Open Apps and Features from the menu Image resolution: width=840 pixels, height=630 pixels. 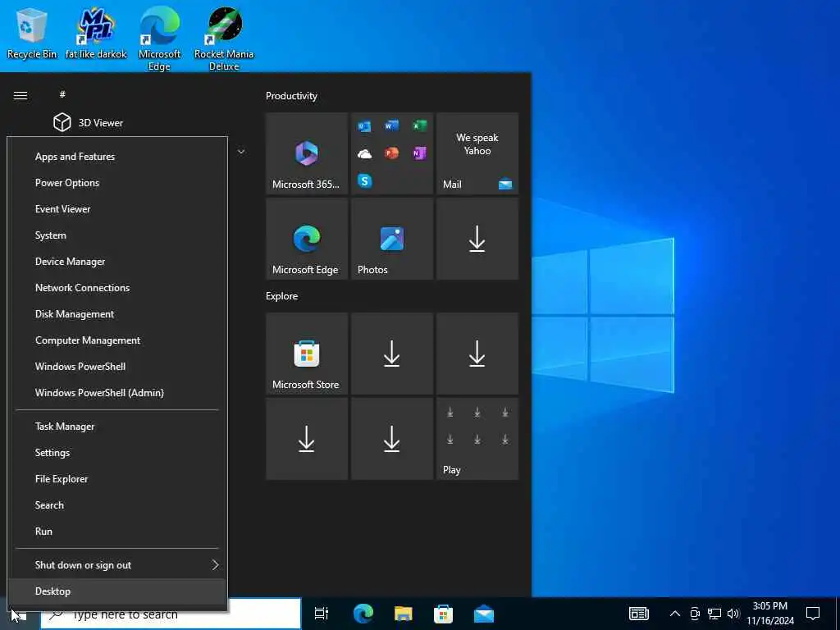[x=117, y=157]
